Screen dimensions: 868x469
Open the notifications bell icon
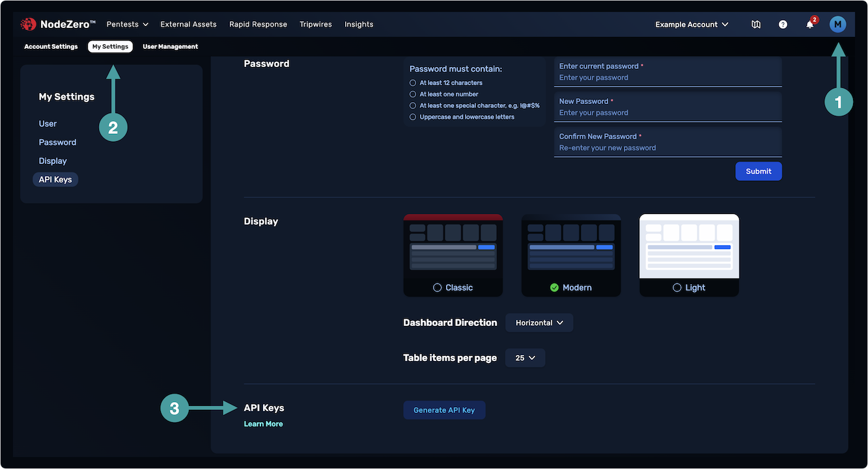810,25
